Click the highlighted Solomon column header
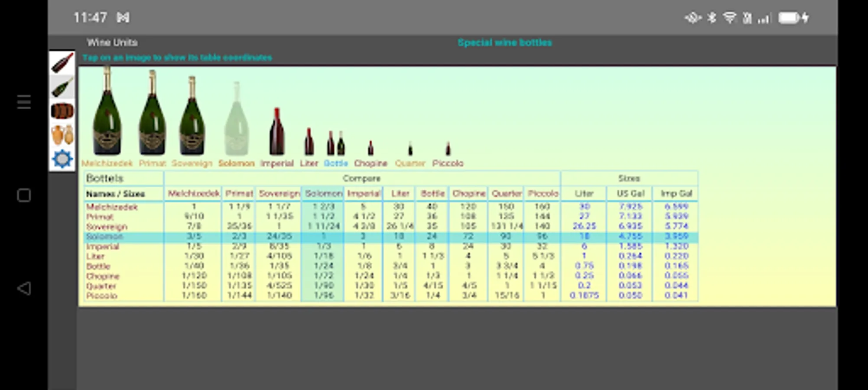The image size is (868, 390). (x=323, y=194)
